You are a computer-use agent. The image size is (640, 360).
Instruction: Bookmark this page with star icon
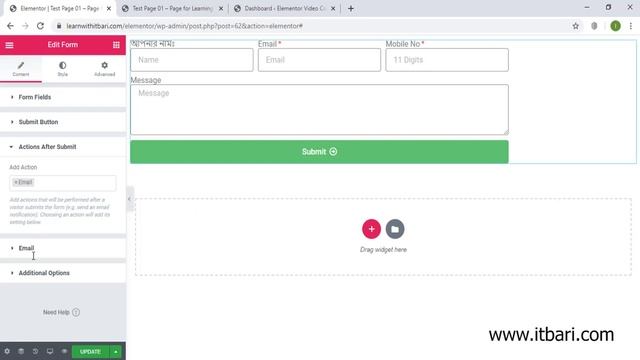click(x=576, y=26)
